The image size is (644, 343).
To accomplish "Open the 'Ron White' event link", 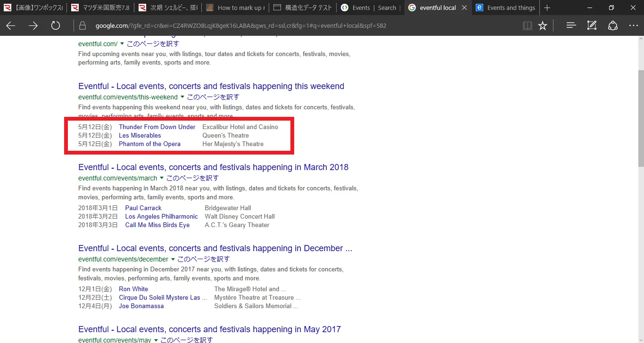I will pos(133,289).
